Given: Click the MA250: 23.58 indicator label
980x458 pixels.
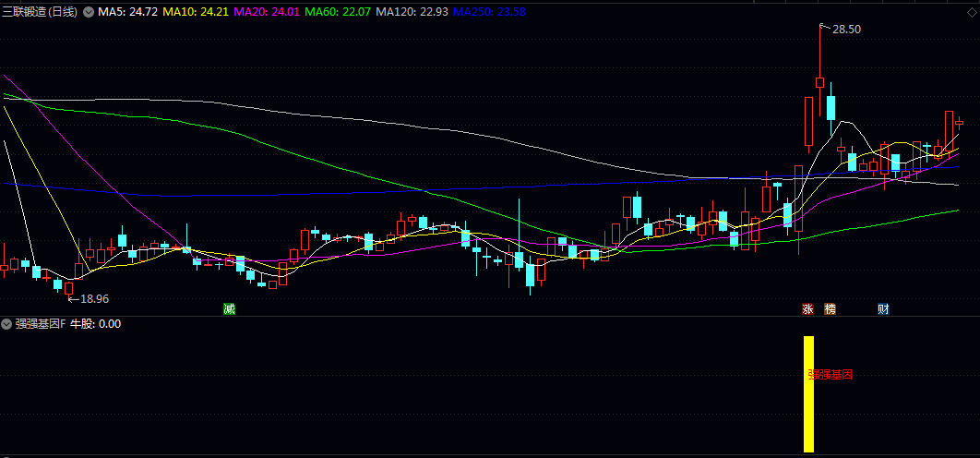Looking at the screenshot, I should coord(489,12).
